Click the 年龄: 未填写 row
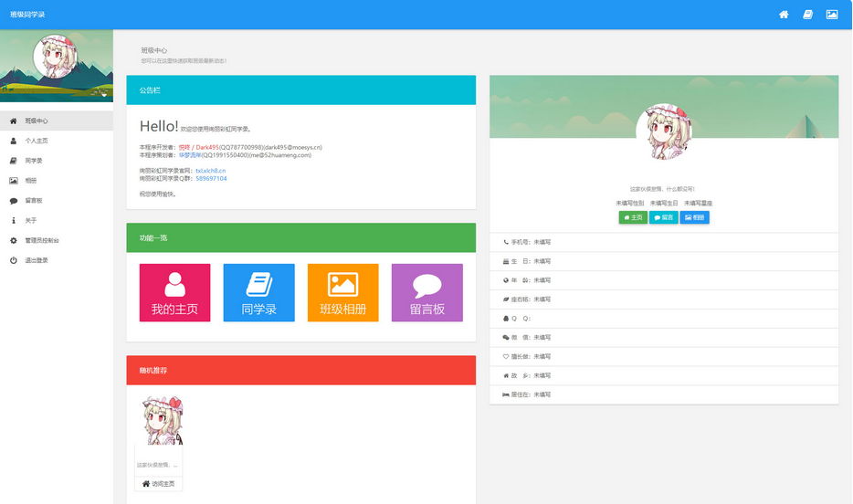This screenshot has height=504, width=853. click(664, 280)
